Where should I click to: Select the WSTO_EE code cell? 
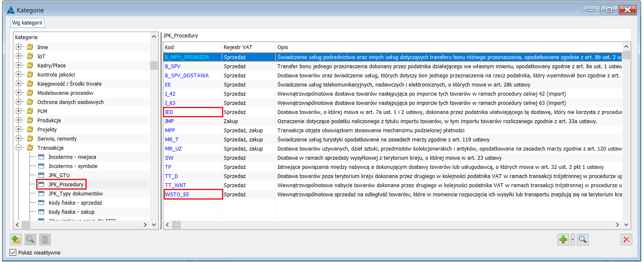click(192, 194)
